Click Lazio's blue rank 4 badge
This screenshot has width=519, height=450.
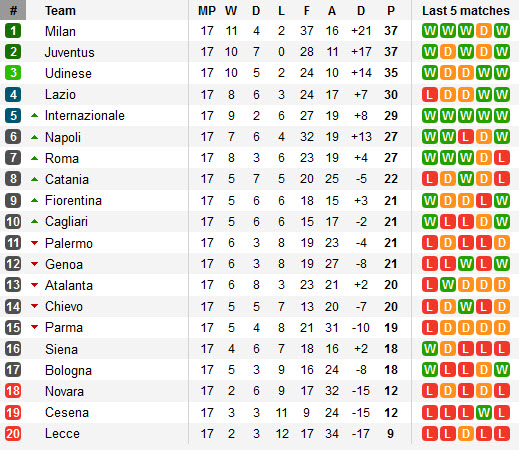coord(13,94)
